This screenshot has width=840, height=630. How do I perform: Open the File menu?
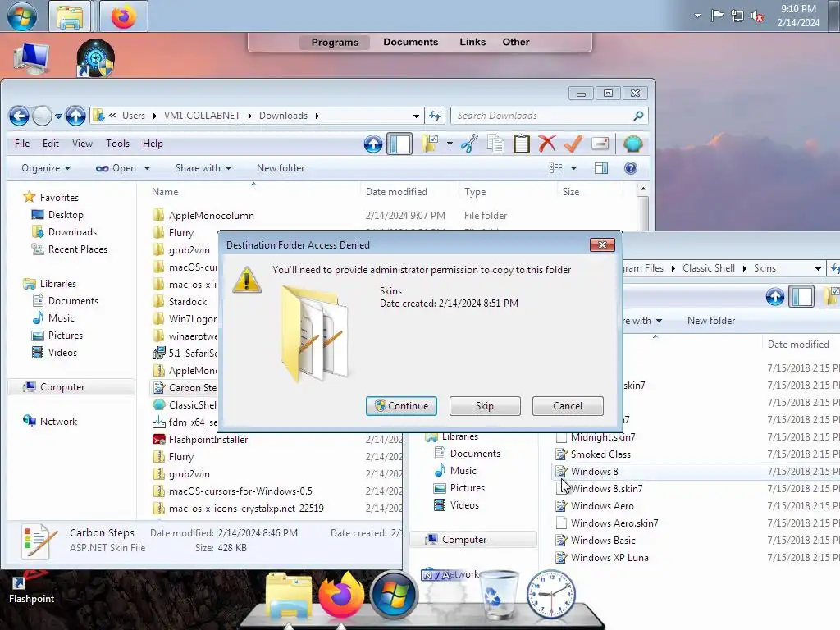22,144
